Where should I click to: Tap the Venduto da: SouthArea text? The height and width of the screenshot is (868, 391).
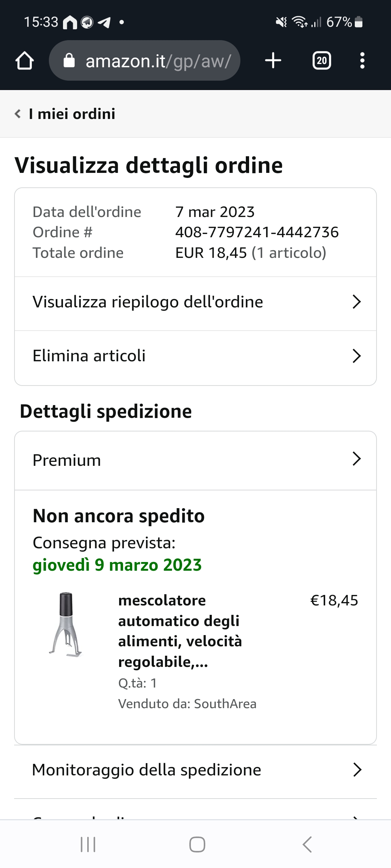point(187,704)
